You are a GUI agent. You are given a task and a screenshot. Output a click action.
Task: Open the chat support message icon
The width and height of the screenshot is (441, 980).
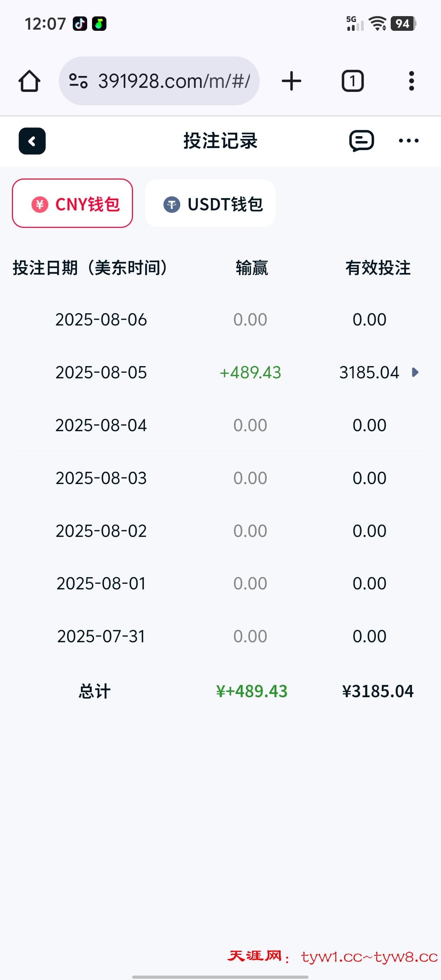[362, 141]
